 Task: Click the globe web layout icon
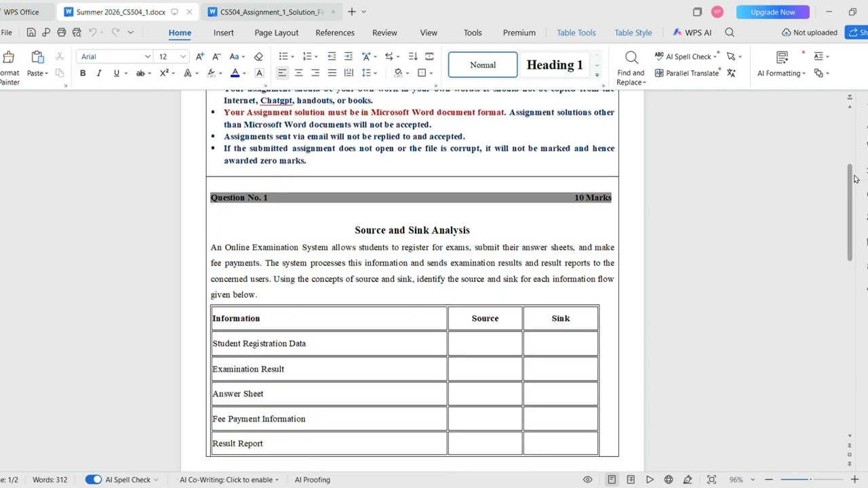(x=669, y=480)
